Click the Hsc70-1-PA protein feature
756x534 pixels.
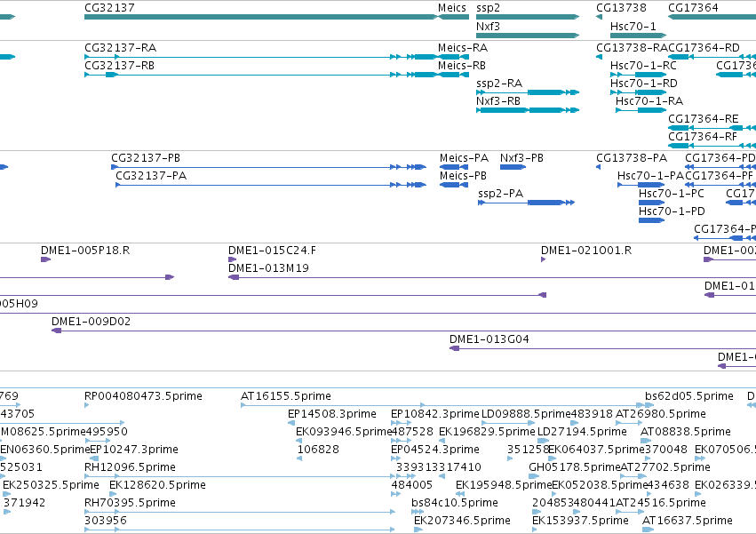pos(641,185)
